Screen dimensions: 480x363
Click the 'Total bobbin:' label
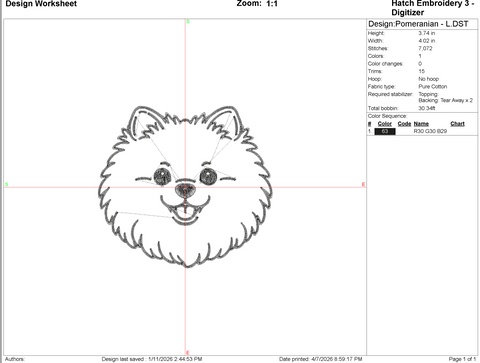[x=383, y=108]
